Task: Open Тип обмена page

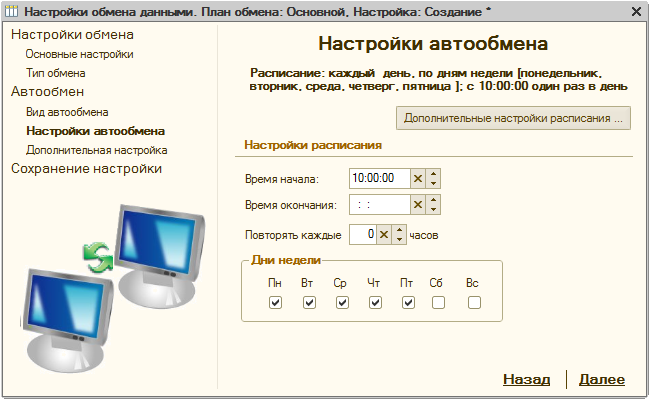Action: coord(56,73)
